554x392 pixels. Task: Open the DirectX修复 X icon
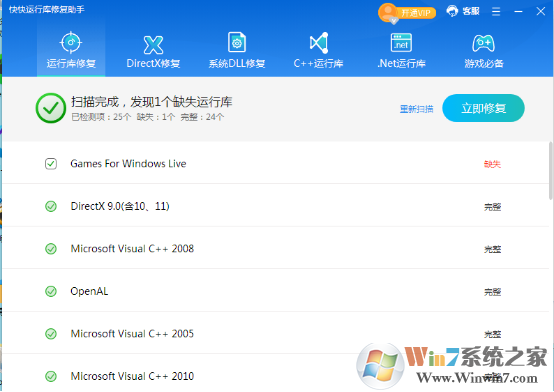(x=153, y=45)
